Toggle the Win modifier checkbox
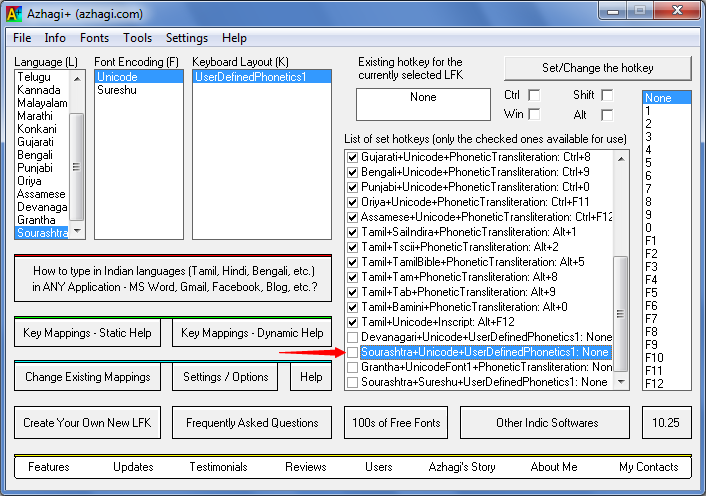This screenshot has height=496, width=706. [534, 114]
